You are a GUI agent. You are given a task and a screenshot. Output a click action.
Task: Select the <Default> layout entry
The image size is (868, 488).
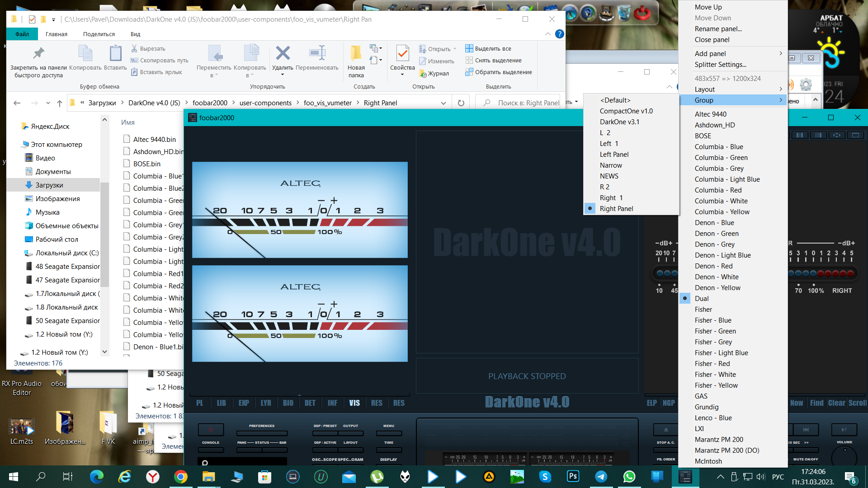615,100
